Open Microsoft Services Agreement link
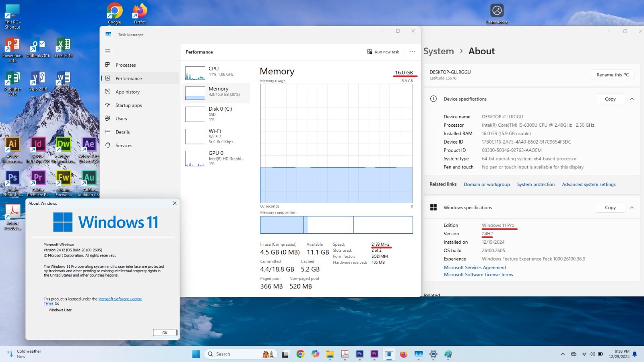 [x=475, y=267]
